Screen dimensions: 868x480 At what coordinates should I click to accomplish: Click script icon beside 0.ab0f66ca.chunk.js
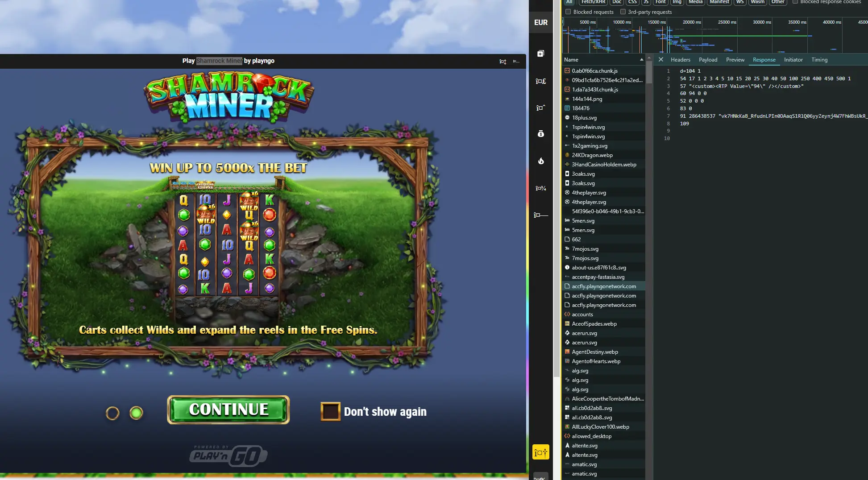coord(567,70)
